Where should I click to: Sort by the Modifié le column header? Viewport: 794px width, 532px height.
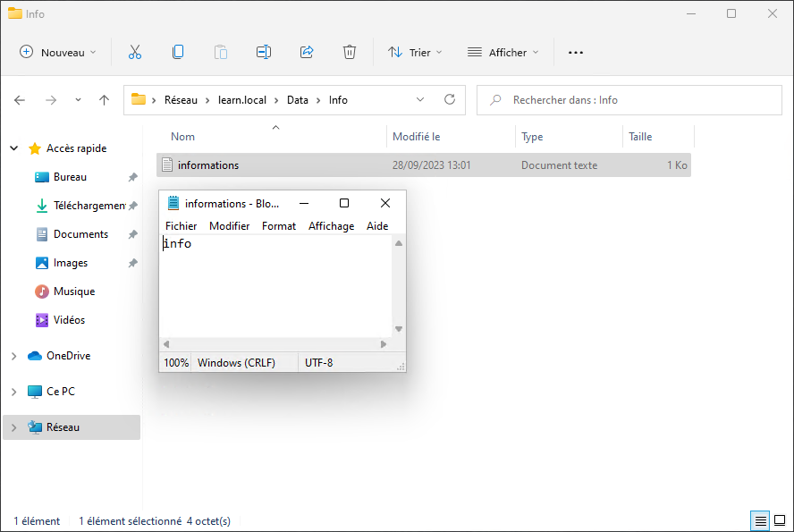(452, 137)
